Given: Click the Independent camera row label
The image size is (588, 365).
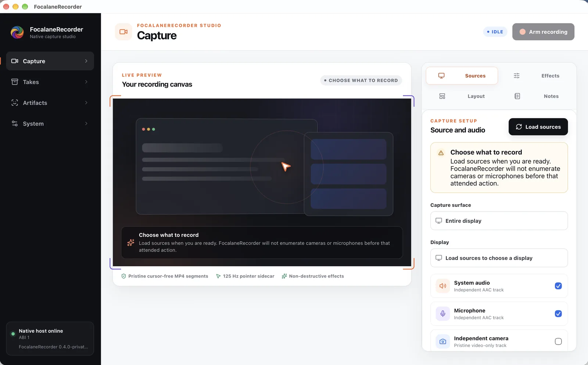Looking at the screenshot, I should coord(481,339).
